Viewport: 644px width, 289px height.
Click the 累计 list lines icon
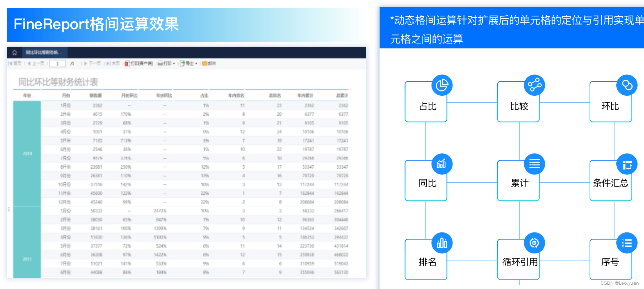[534, 164]
